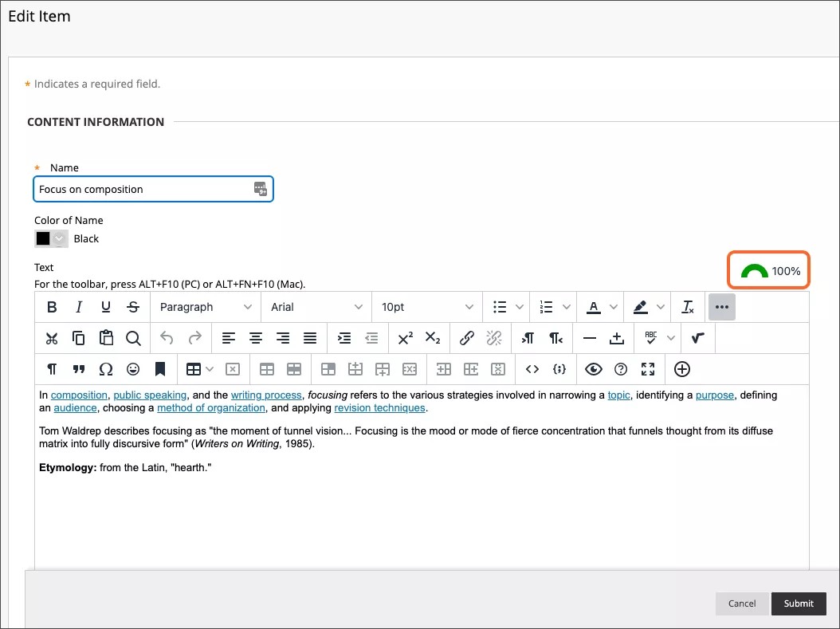Viewport: 840px width, 629px height.
Task: Submit the edited item
Action: [799, 603]
